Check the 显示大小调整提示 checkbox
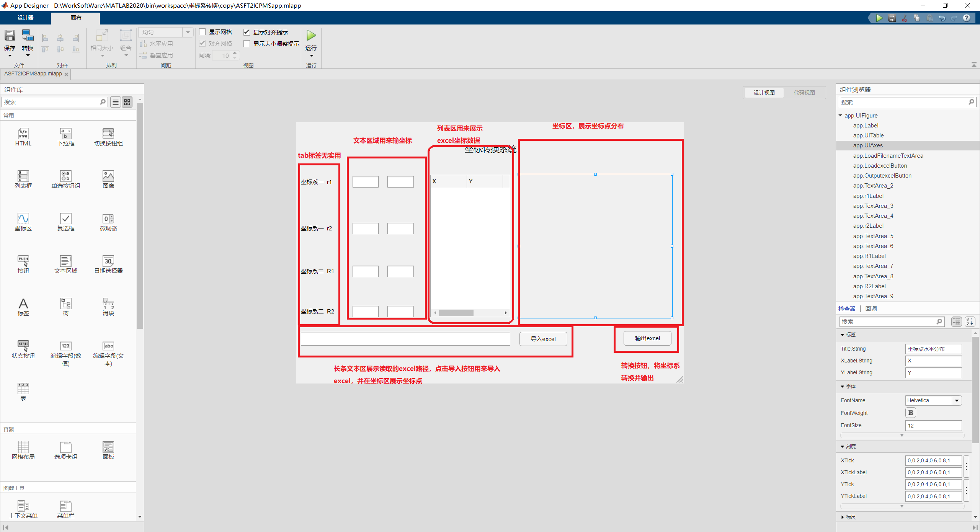980x532 pixels. 247,44
